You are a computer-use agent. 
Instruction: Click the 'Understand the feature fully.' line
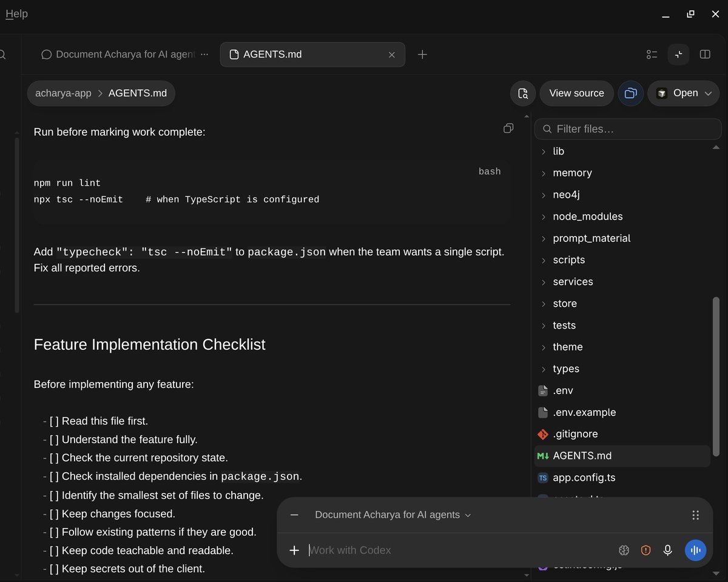(x=129, y=440)
